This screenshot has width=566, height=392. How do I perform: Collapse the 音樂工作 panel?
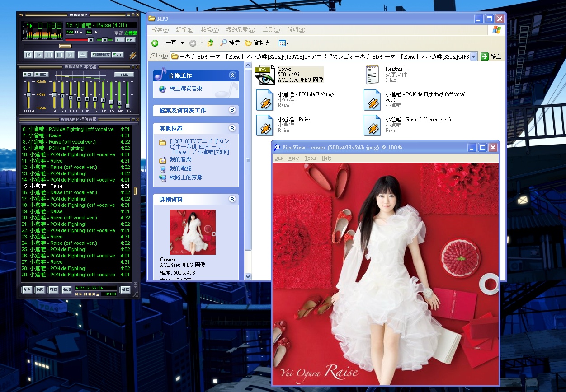tap(232, 75)
